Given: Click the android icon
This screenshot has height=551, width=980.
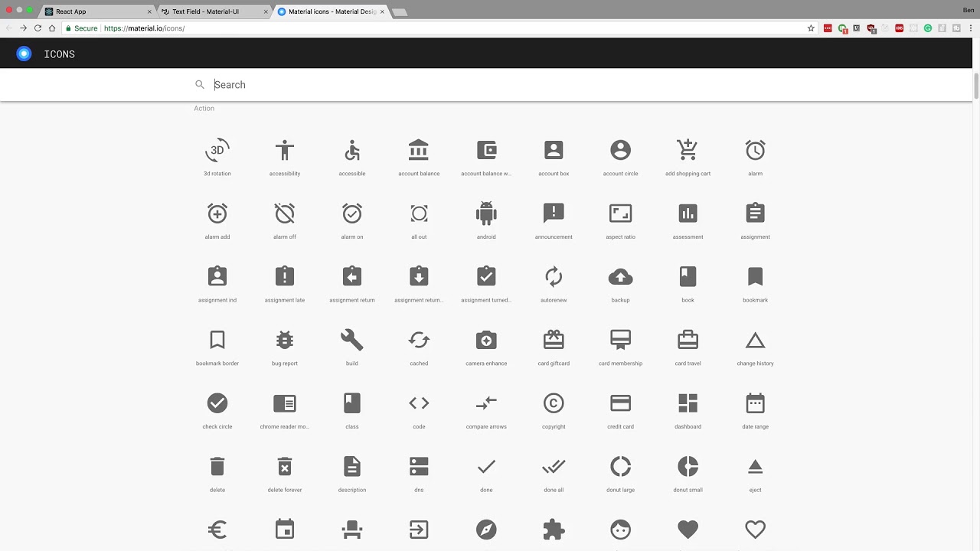Looking at the screenshot, I should coord(486,213).
